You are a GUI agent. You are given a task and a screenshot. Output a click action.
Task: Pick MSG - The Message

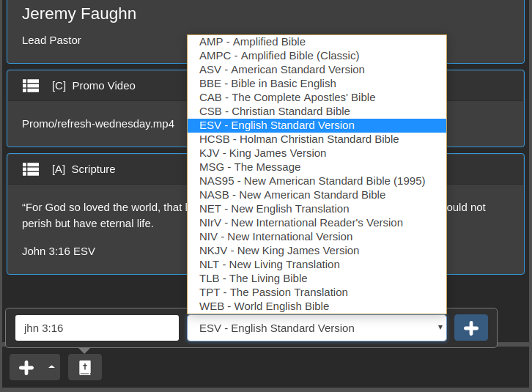pyautogui.click(x=317, y=167)
